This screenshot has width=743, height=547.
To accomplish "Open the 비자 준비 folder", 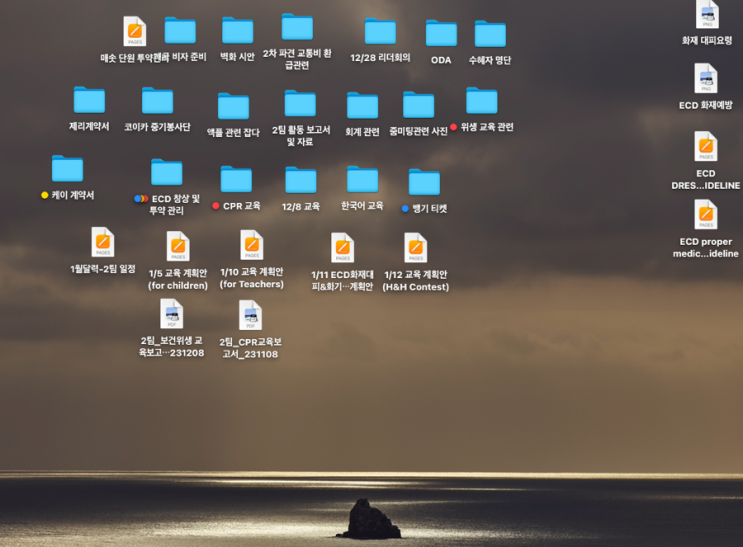I will click(x=180, y=30).
